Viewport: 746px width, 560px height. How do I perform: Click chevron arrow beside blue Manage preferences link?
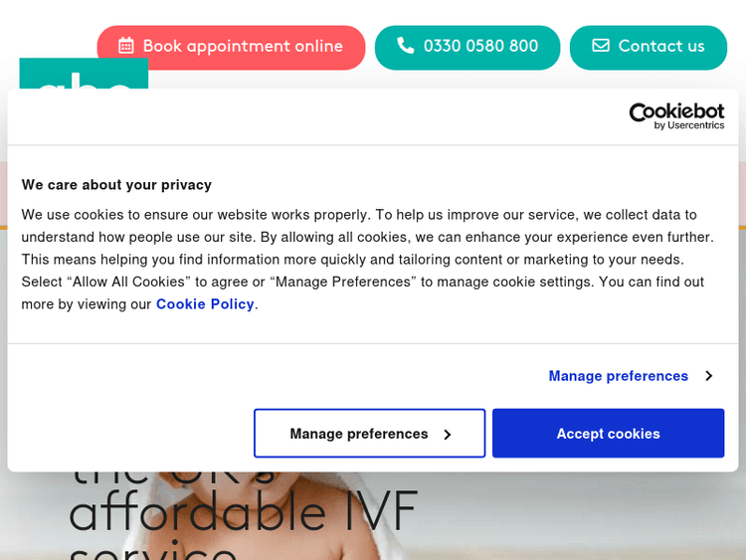709,376
